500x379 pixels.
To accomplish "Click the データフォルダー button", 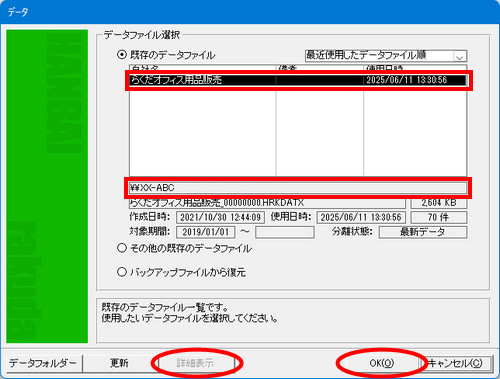I will click(x=43, y=363).
